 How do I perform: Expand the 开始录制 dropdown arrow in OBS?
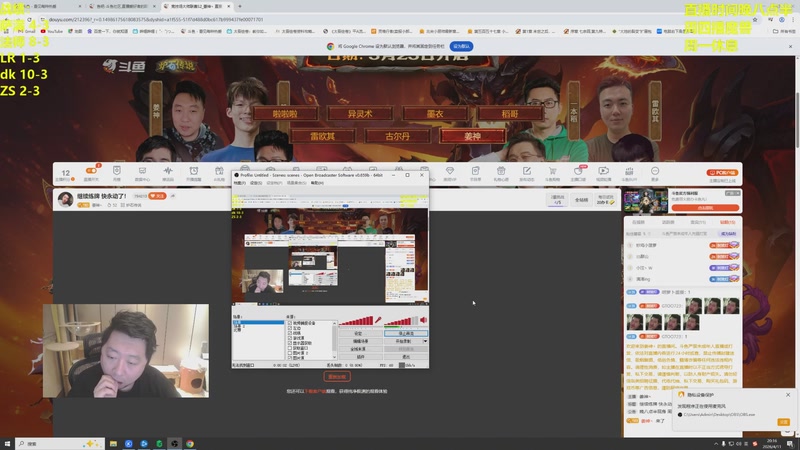(426, 341)
